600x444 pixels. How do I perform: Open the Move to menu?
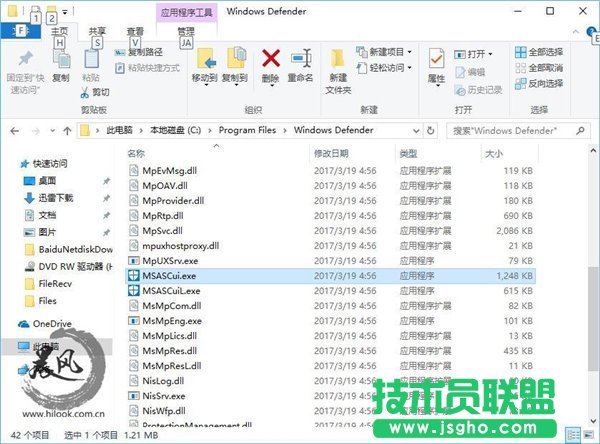(205, 65)
